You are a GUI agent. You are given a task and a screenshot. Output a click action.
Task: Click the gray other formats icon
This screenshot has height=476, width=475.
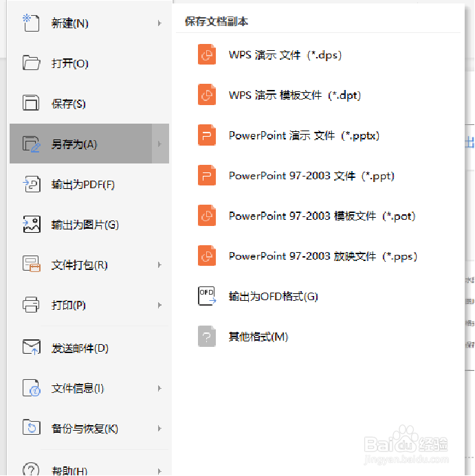207,336
